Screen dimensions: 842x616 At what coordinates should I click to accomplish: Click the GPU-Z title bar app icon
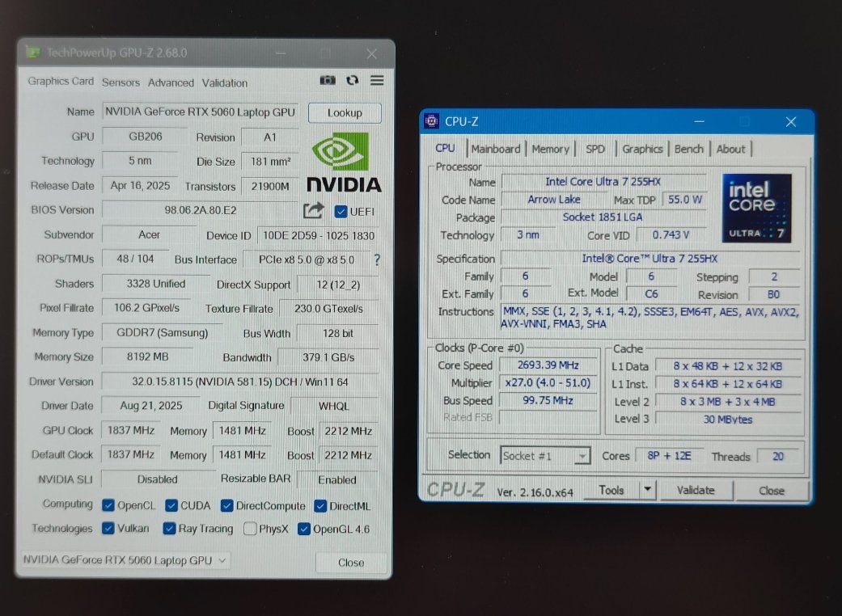33,52
